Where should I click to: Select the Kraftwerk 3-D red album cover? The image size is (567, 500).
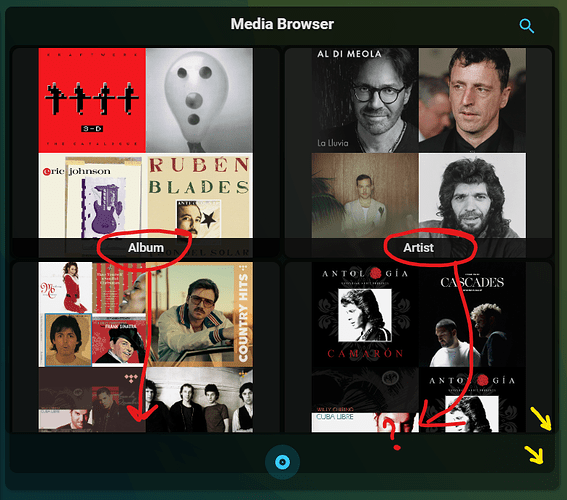point(92,100)
